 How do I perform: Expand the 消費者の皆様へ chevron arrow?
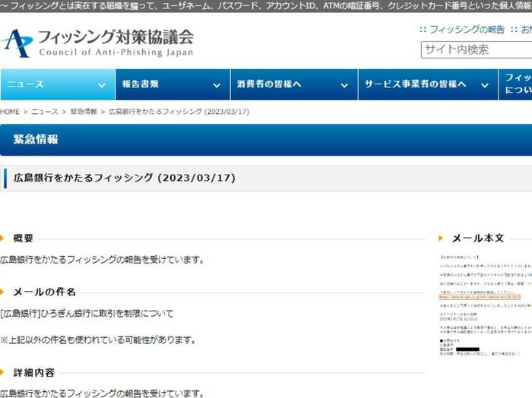(344, 85)
